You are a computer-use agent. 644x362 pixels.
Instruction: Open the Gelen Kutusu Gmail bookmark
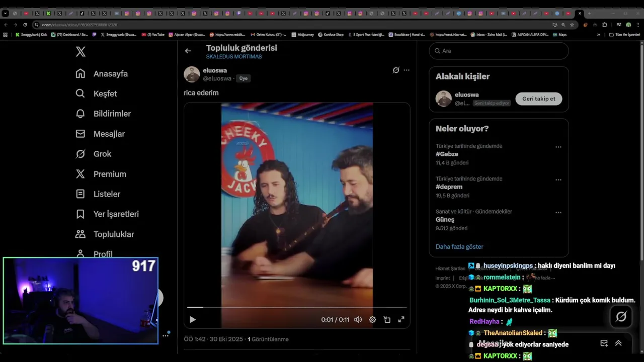(268, 35)
